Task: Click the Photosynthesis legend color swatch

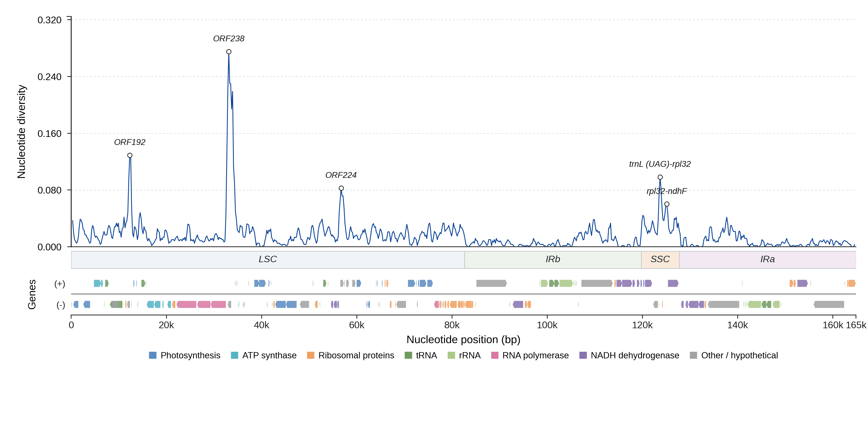Action: 153,355
